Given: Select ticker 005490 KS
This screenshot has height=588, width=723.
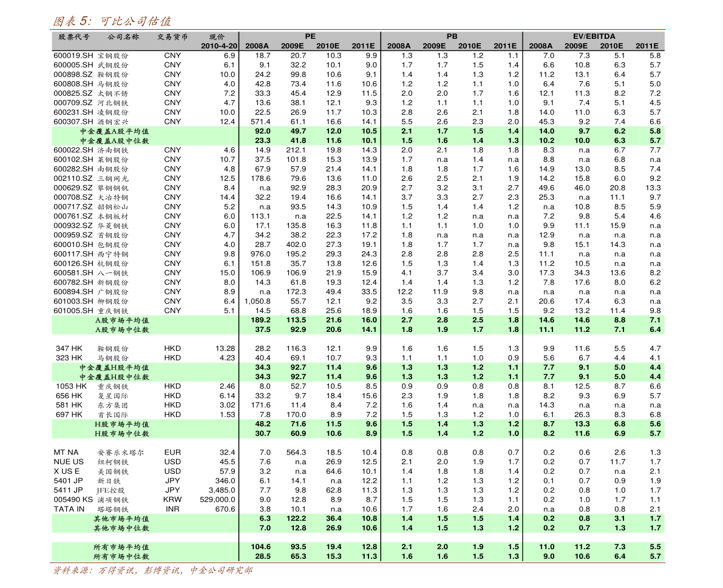Looking at the screenshot, I should [x=73, y=499].
